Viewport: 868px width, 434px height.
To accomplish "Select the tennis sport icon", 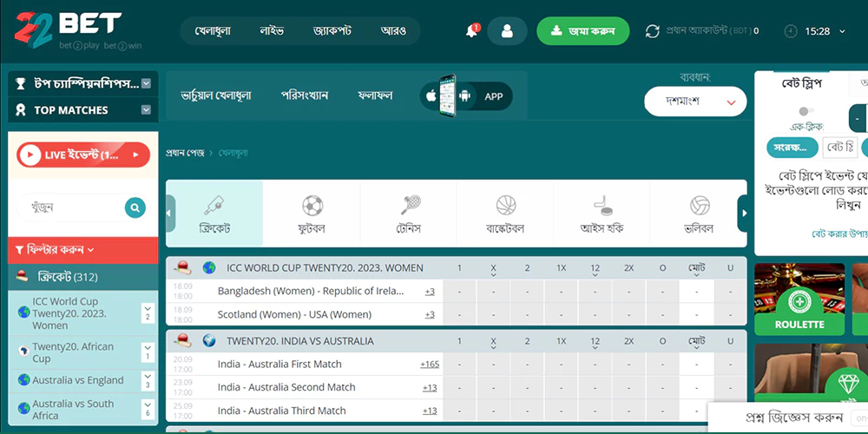I will pos(411,206).
